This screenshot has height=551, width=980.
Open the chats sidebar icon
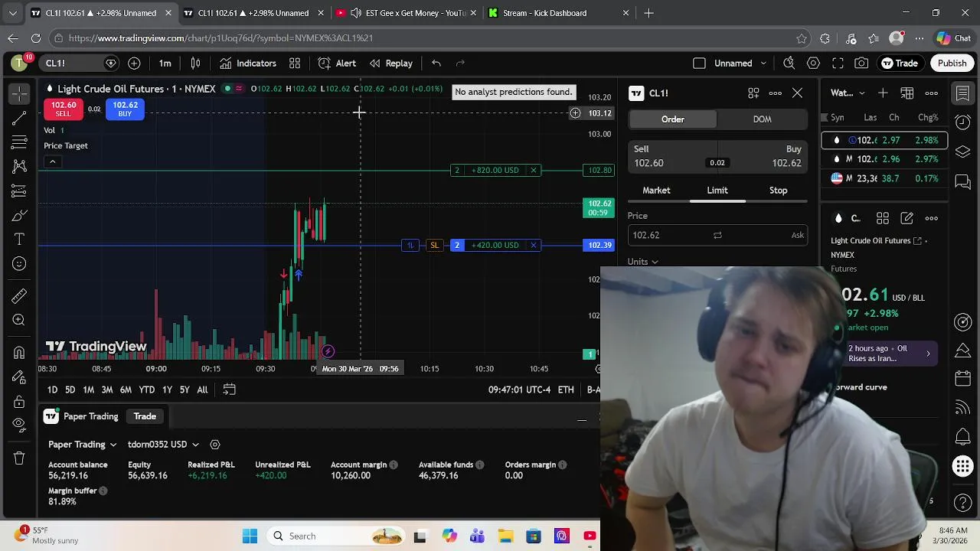click(x=963, y=182)
